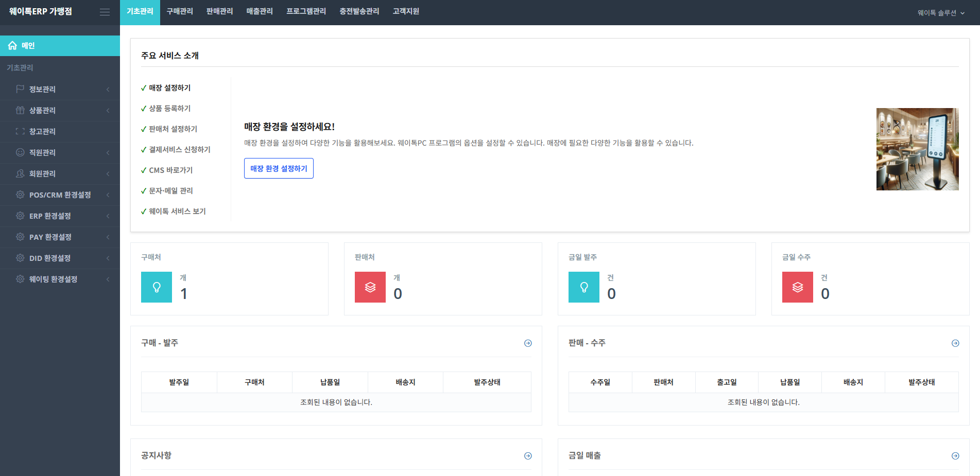980x476 pixels.
Task: Click the 직원관리 smiley face icon
Action: [x=21, y=152]
